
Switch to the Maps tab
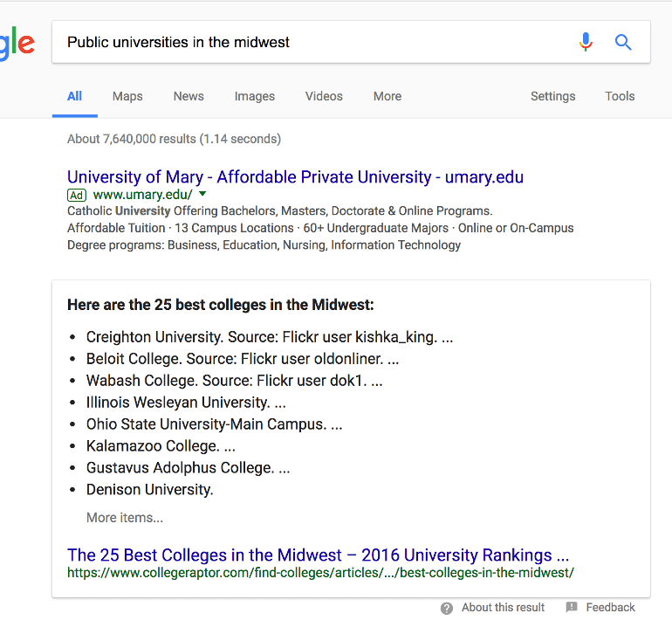127,96
